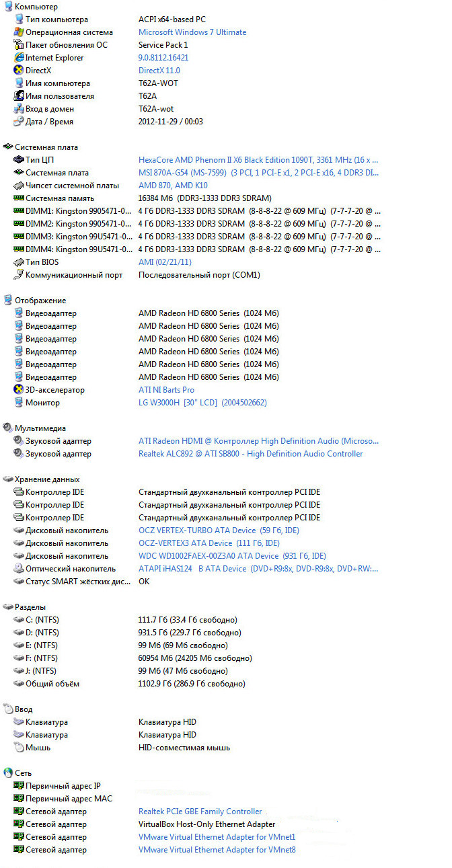Open the Realtek ALC892 audio link
Screen dimensions: 452x868
251,454
